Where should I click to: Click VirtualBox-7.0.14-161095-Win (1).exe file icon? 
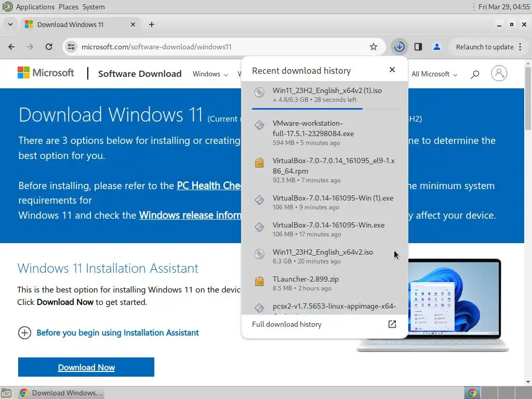point(260,200)
